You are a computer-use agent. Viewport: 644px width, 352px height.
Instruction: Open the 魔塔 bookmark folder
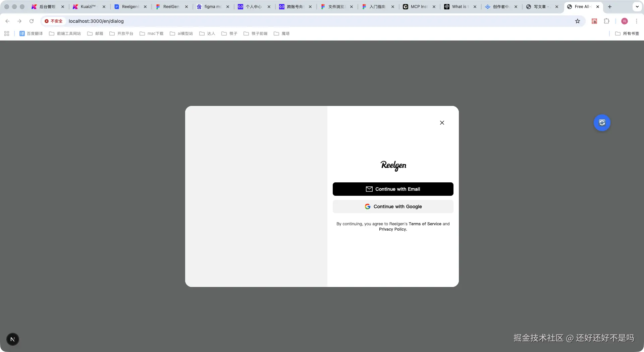pyautogui.click(x=282, y=34)
